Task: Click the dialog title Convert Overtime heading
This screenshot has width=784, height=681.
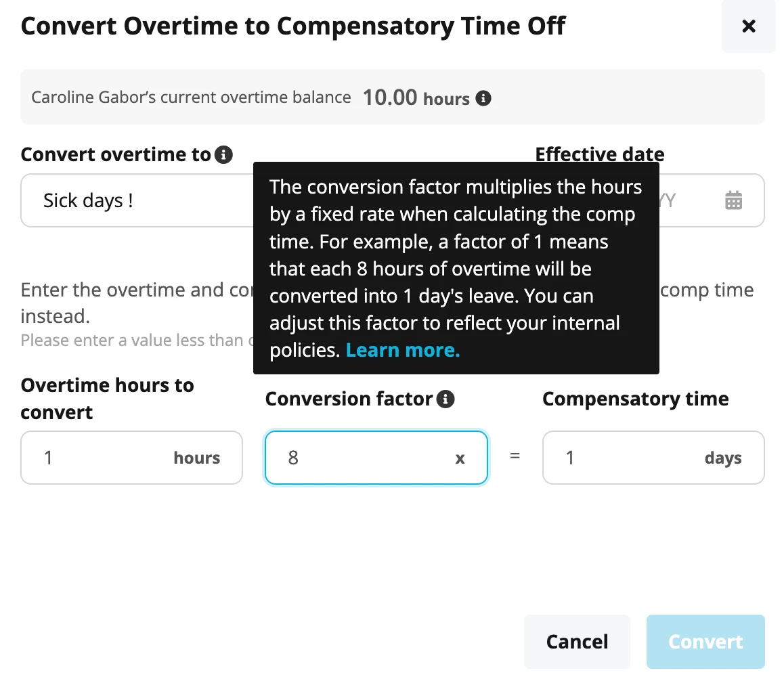Action: (293, 26)
